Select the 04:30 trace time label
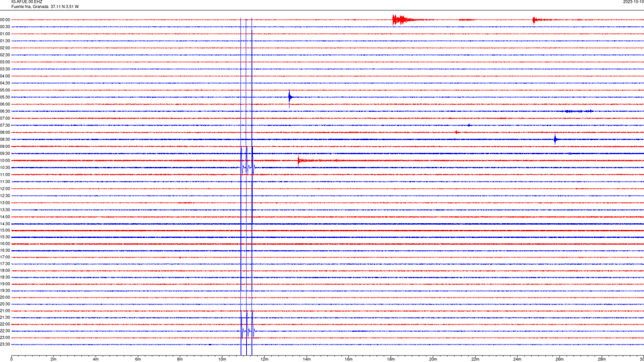 coord(5,83)
